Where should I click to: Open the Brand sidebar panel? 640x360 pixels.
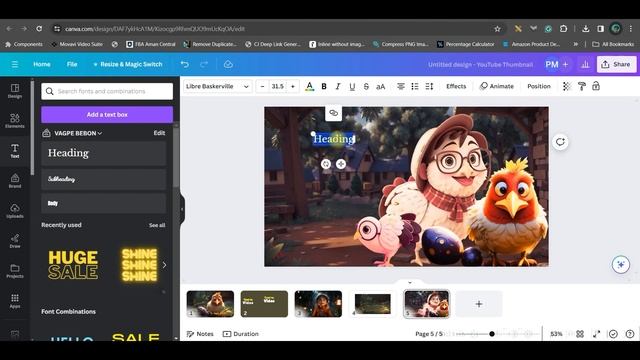[x=15, y=181]
